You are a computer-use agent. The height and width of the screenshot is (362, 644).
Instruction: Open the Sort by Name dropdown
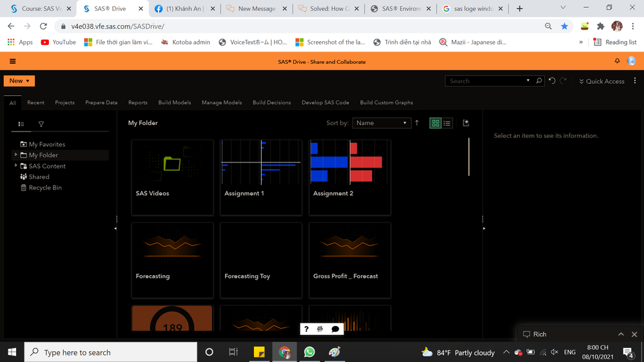click(382, 123)
